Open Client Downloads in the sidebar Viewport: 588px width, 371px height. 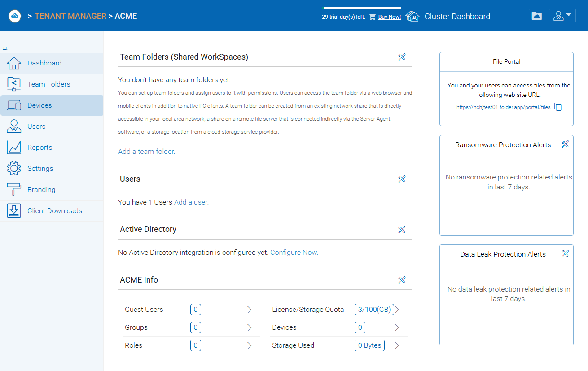(52, 211)
